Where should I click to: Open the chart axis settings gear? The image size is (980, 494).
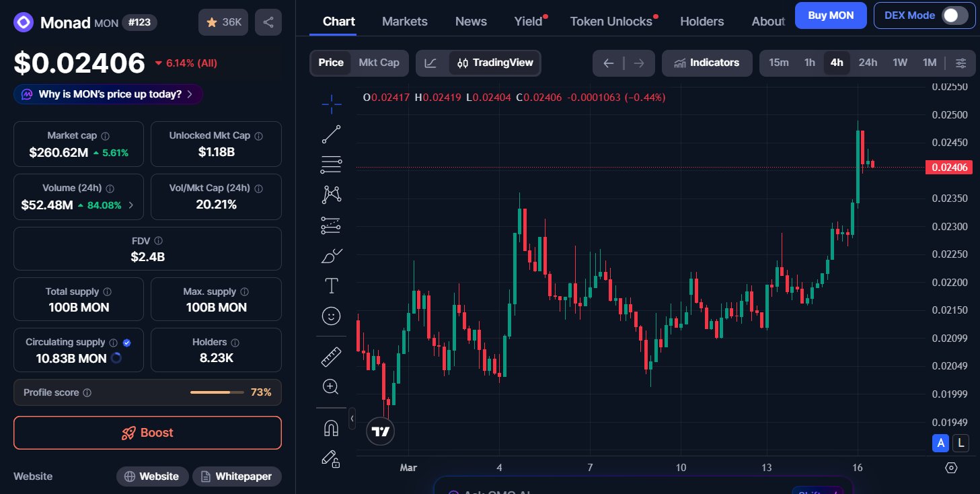point(951,468)
